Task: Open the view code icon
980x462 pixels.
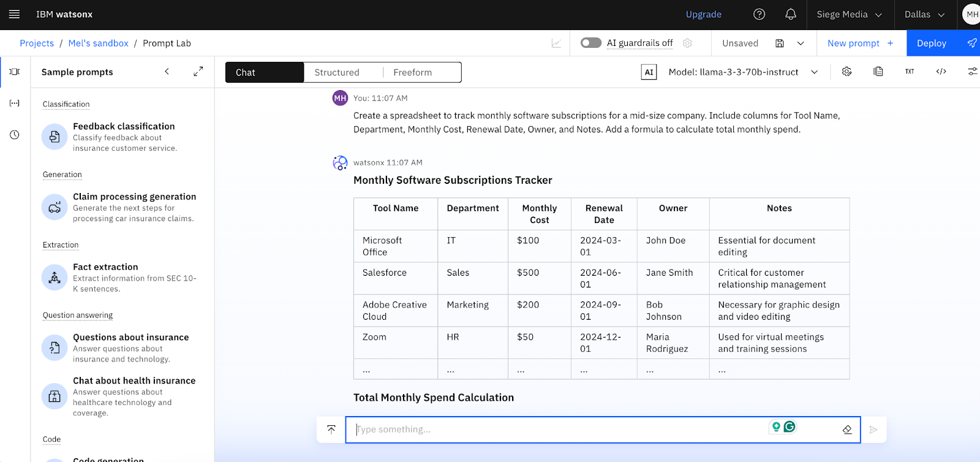Action: click(941, 72)
